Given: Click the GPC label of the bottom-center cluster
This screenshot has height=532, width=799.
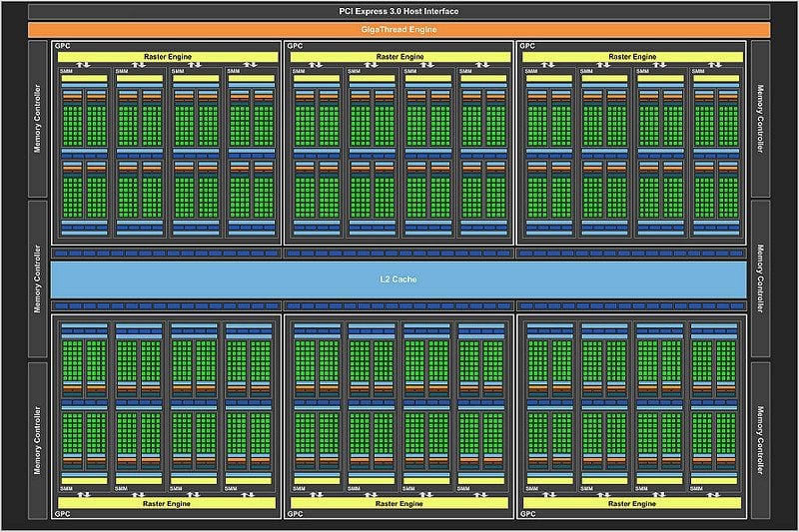Looking at the screenshot, I should coord(295,514).
